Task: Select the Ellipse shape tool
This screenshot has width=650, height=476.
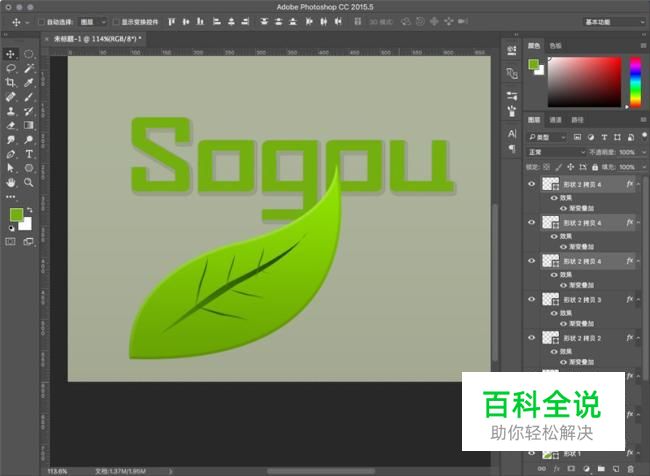Action: [29, 168]
